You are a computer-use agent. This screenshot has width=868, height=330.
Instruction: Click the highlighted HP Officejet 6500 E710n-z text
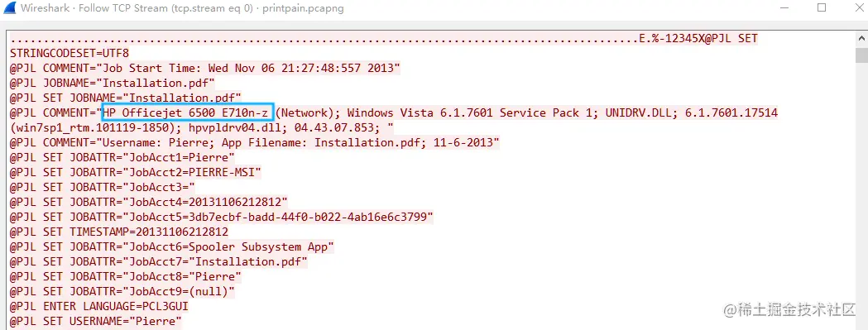pyautogui.click(x=188, y=113)
